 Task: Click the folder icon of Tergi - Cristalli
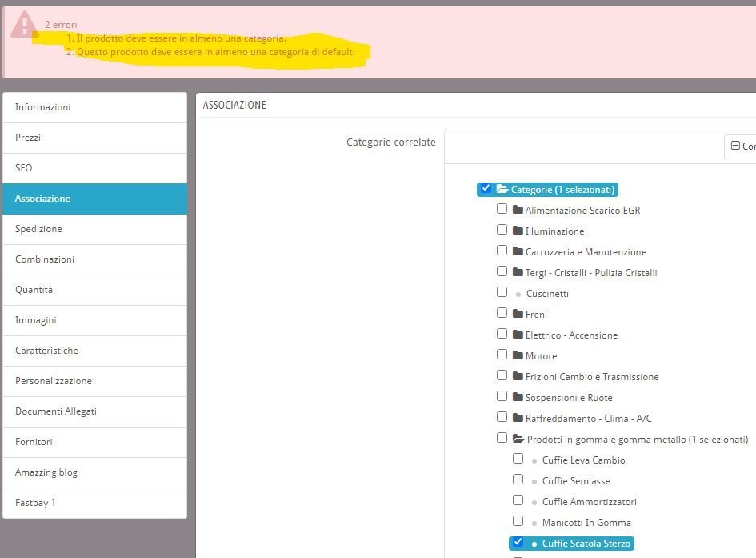518,272
